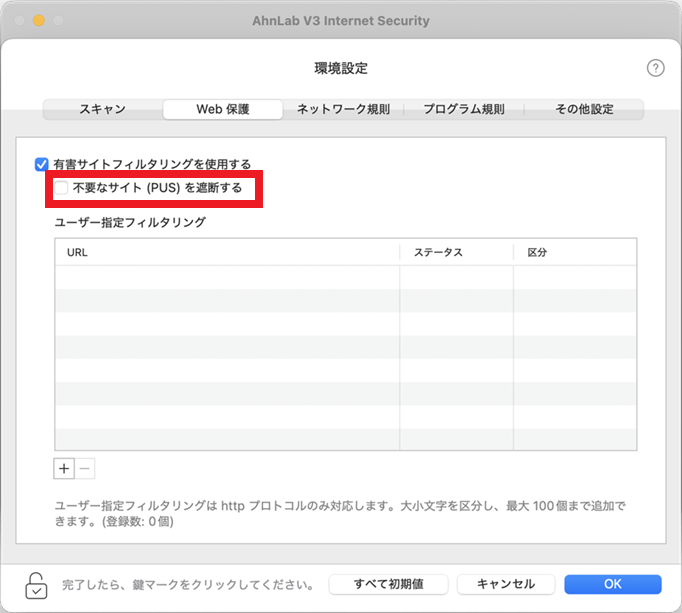Disable 有害サイトフィルタリングを使用する checkbox
The height and width of the screenshot is (613, 682).
(x=41, y=164)
